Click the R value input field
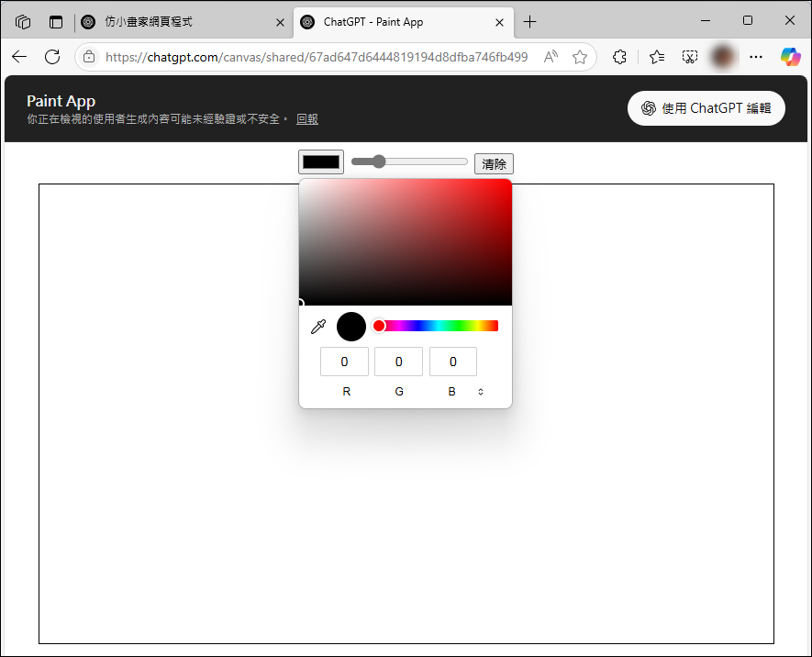This screenshot has width=812, height=657. coord(344,362)
